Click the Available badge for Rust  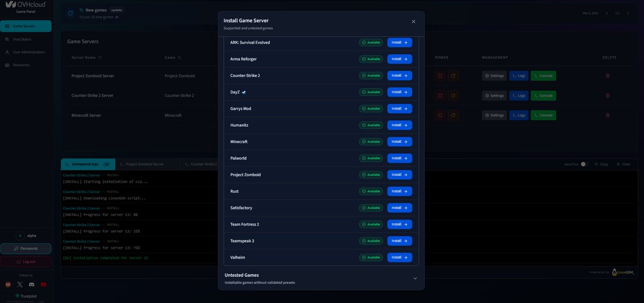pyautogui.click(x=371, y=191)
